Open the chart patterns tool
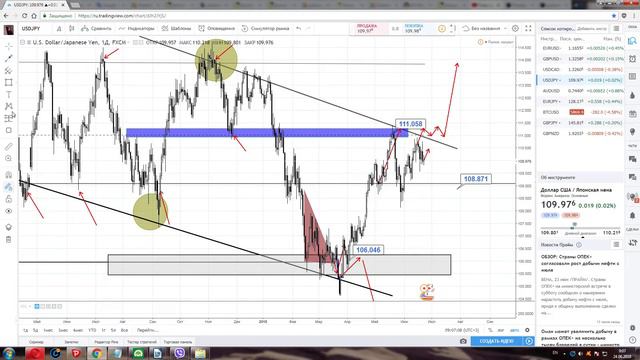 click(9, 106)
